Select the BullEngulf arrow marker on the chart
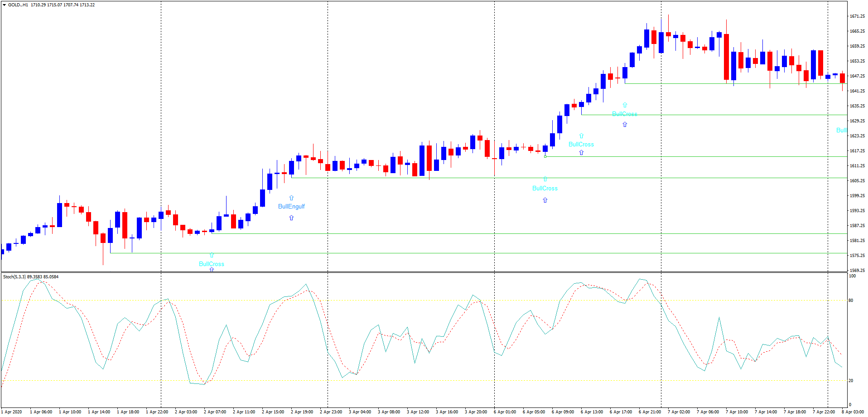 coord(291,198)
